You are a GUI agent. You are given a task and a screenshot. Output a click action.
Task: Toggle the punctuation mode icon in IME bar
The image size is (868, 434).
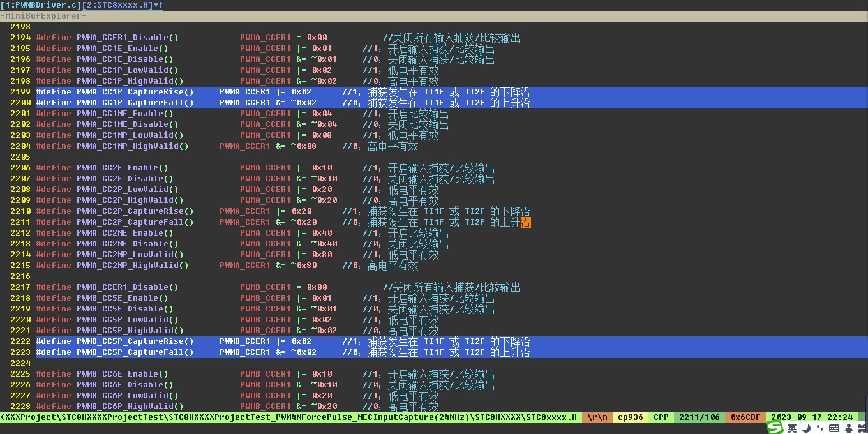(819, 428)
